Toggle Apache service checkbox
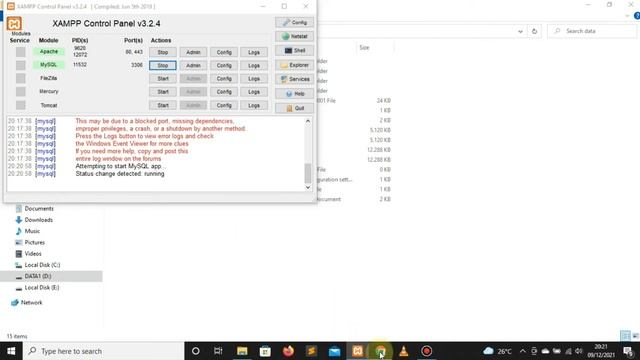This screenshot has width=640, height=360. click(20, 52)
